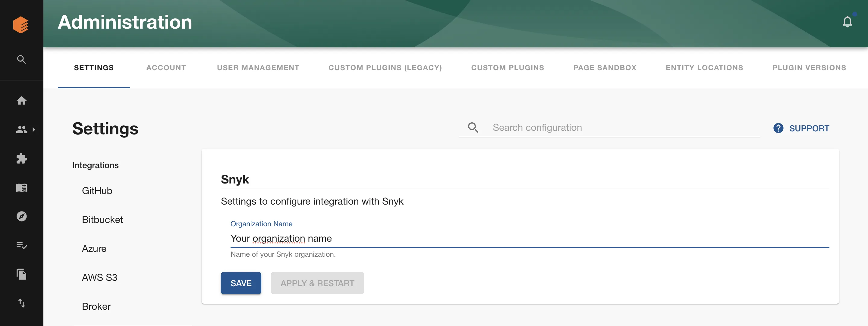This screenshot has width=868, height=326.
Task: Expand the Groups submenu chevron
Action: [x=34, y=129]
